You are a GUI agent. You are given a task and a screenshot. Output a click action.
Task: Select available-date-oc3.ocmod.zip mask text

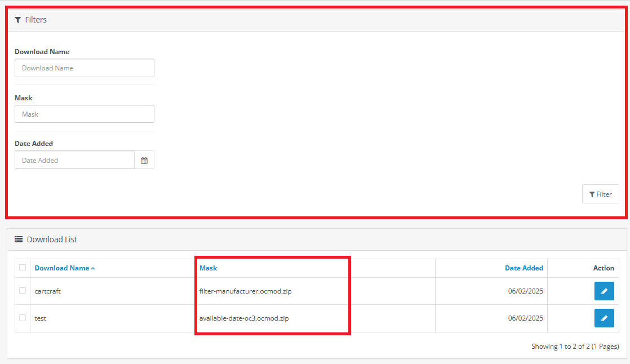pyautogui.click(x=244, y=318)
